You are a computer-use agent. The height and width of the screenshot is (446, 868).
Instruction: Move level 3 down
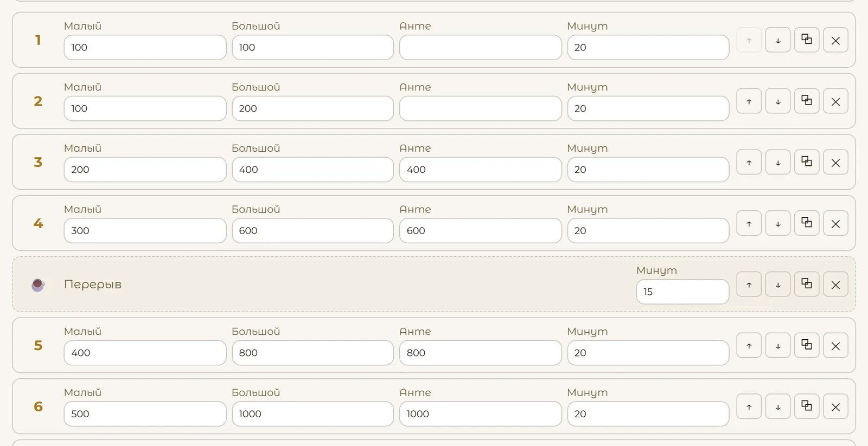[778, 163]
